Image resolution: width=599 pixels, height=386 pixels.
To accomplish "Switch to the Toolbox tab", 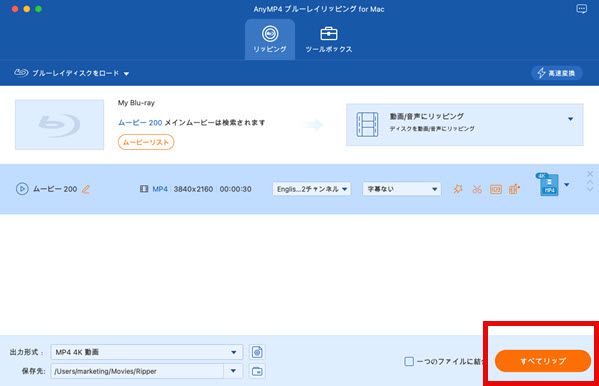I will pos(329,39).
